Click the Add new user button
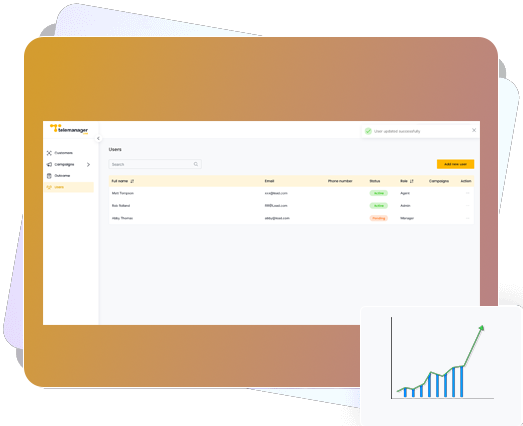Viewport: 523px width, 426px height. tap(455, 164)
